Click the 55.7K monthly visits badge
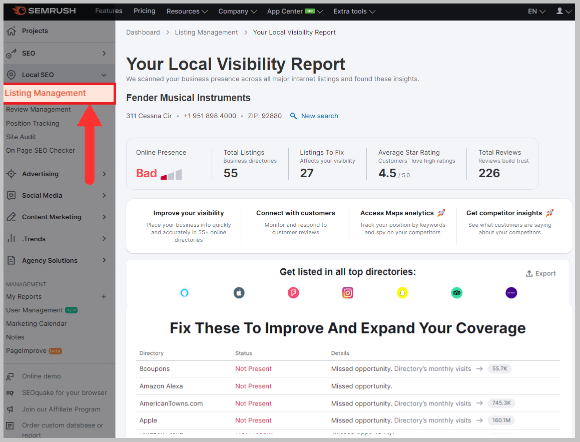580x442 pixels. tap(499, 368)
